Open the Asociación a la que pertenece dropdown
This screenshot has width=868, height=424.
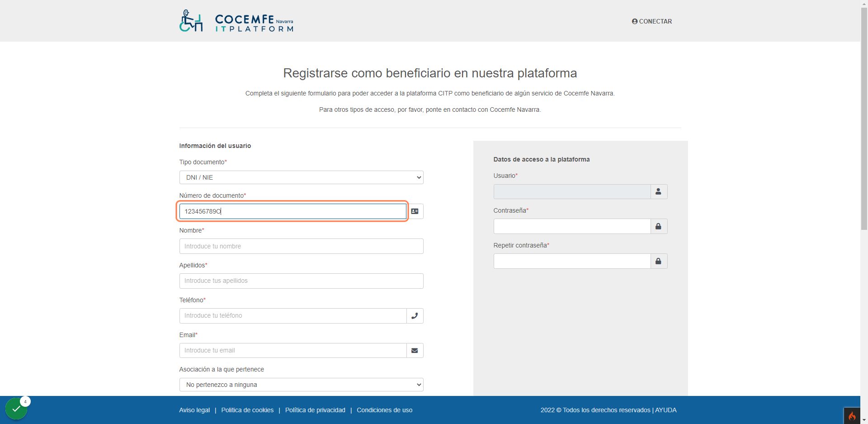tap(302, 385)
